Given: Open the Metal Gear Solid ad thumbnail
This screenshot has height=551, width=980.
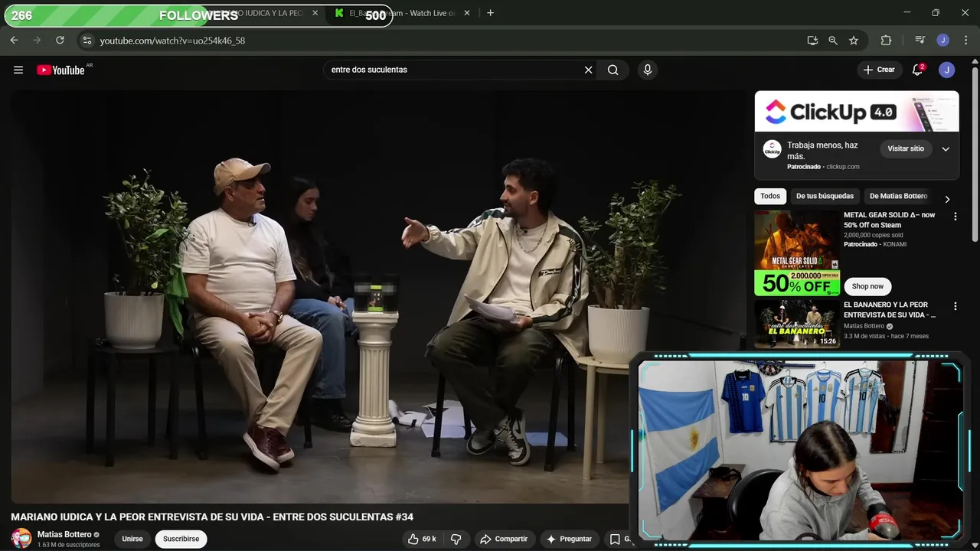Looking at the screenshot, I should point(797,253).
